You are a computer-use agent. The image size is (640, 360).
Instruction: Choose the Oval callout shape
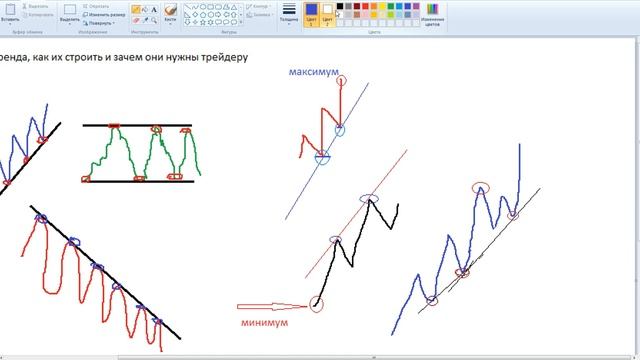[226, 22]
